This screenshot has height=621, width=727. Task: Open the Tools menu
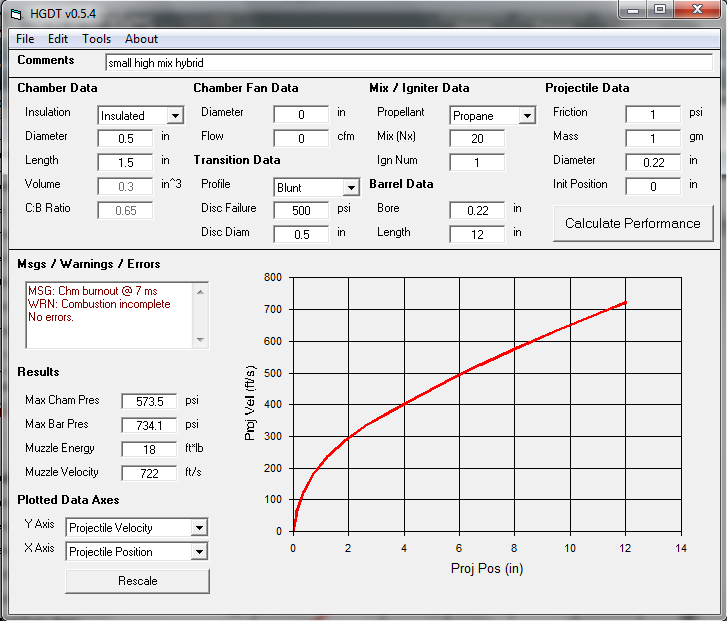point(97,39)
